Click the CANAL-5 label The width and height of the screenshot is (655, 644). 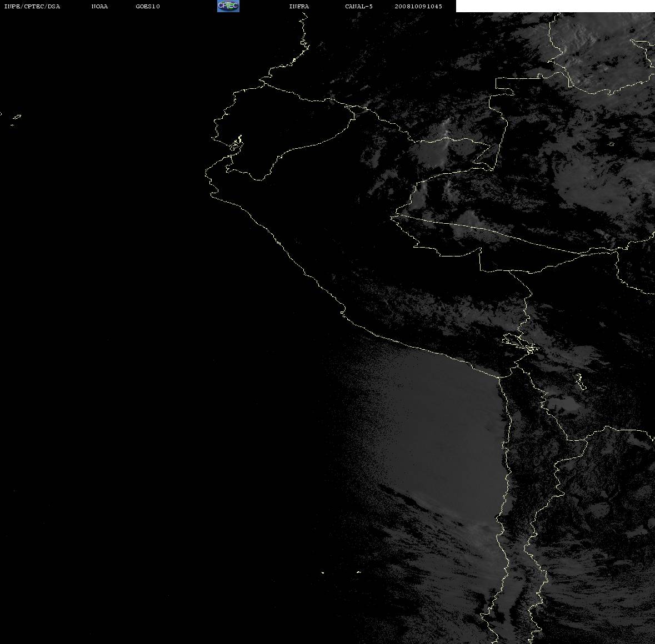359,6
